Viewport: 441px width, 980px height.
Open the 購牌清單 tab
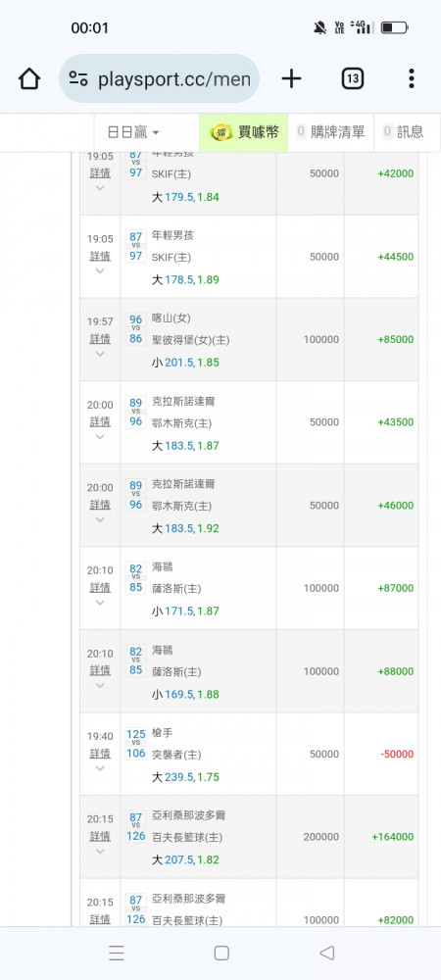click(x=330, y=132)
